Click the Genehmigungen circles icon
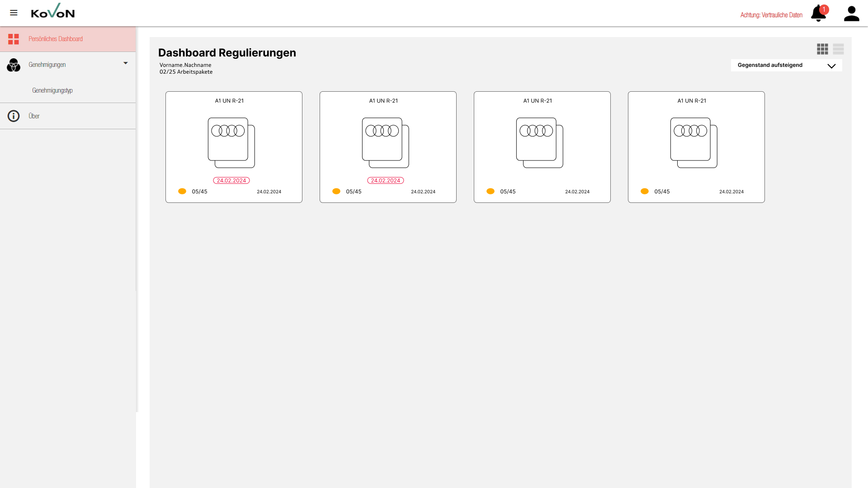868x488 pixels. [14, 65]
